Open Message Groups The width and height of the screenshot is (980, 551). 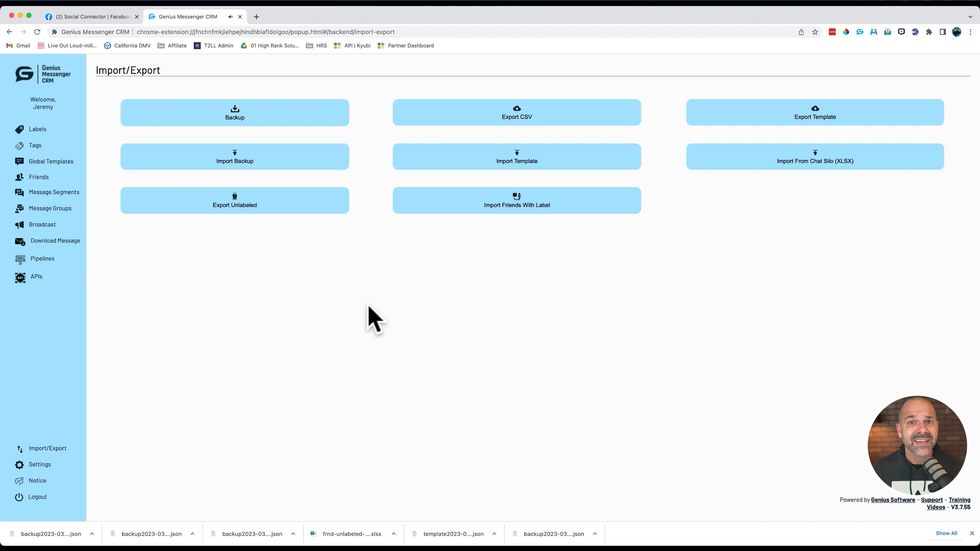[43, 209]
